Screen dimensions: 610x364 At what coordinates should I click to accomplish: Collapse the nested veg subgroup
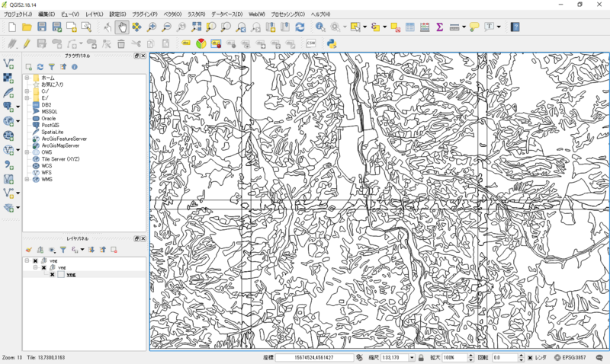pyautogui.click(x=35, y=267)
